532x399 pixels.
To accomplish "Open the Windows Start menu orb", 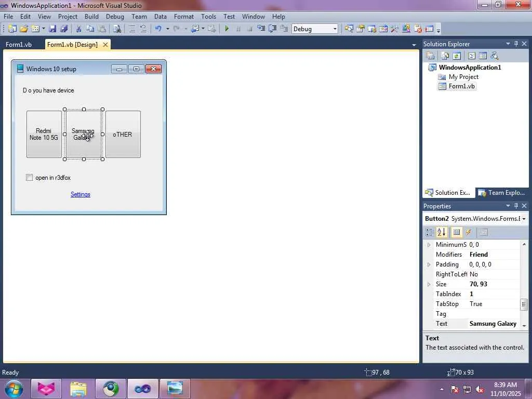I will (14, 389).
